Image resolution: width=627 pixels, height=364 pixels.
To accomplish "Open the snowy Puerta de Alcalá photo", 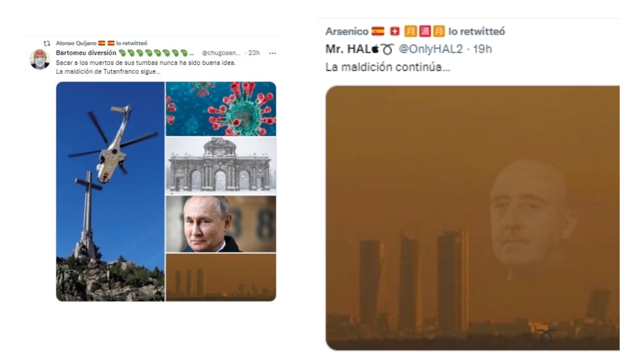I will point(221,166).
